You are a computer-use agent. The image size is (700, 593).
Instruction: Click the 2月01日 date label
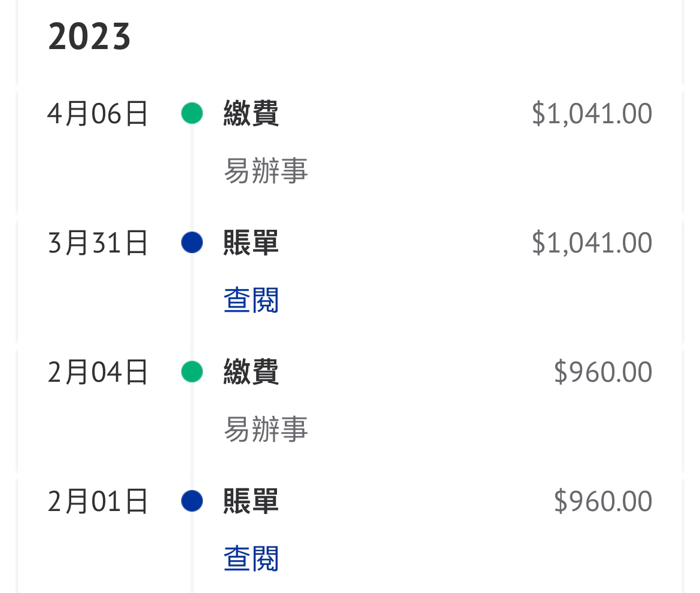coord(98,501)
